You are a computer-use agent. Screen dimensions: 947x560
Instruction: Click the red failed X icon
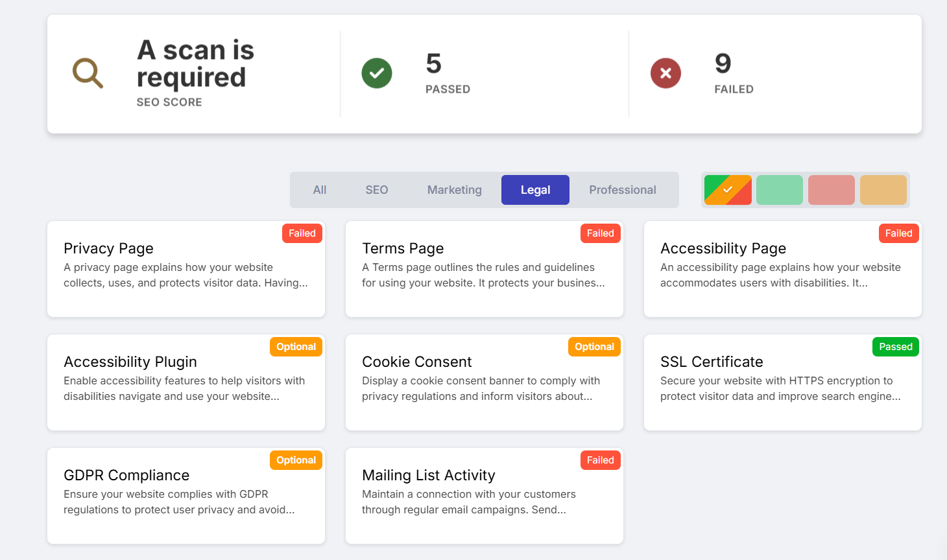point(665,73)
